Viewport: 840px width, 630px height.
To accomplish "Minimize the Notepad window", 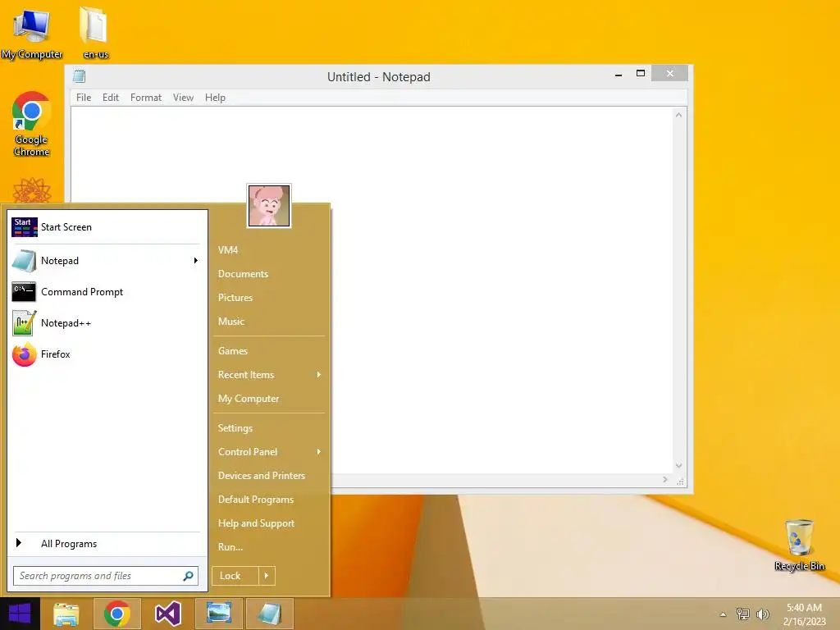I will (619, 74).
